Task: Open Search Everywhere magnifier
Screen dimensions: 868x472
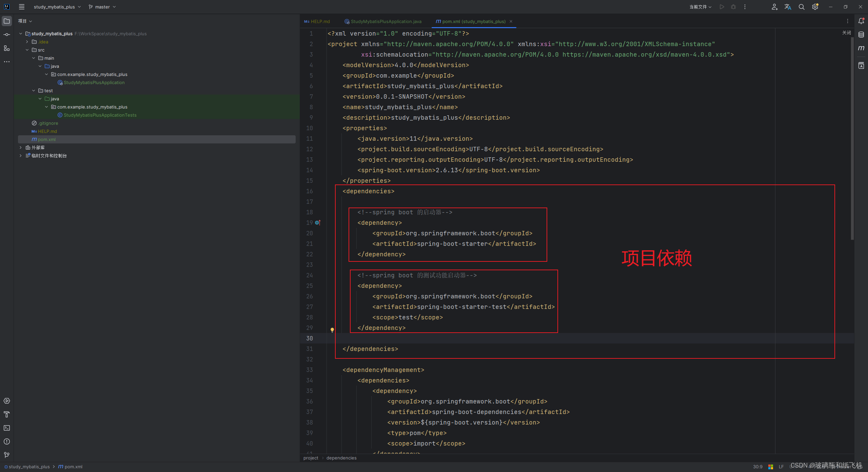Action: point(802,7)
